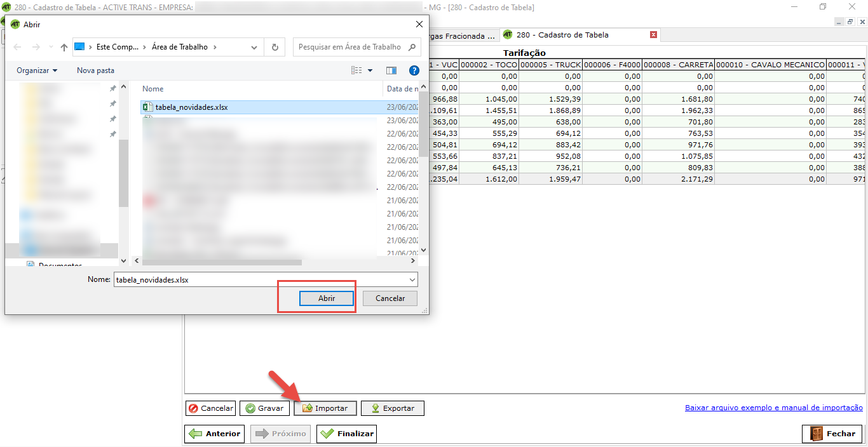Click the search field Pesquisar em Área de Trabalho
The width and height of the screenshot is (868, 447).
point(349,47)
